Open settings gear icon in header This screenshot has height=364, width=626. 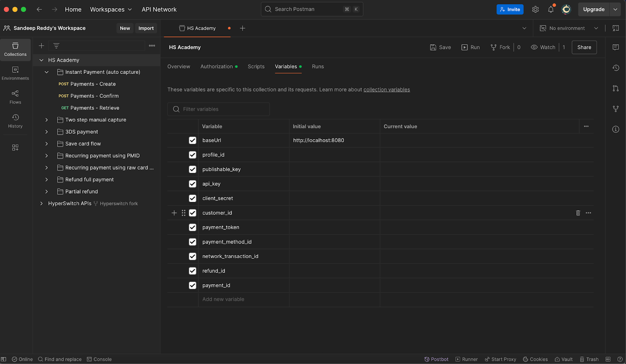click(x=535, y=9)
